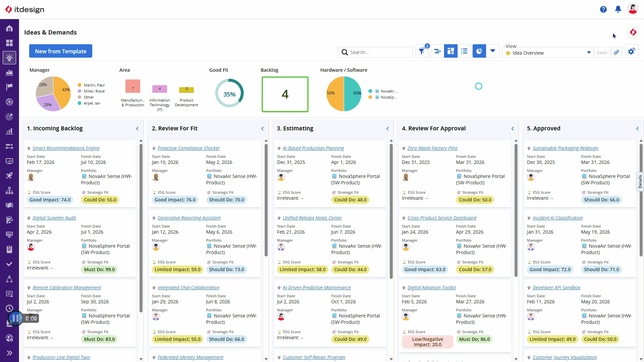Collapse the 1. Incoming Backlog column

pyautogui.click(x=137, y=129)
